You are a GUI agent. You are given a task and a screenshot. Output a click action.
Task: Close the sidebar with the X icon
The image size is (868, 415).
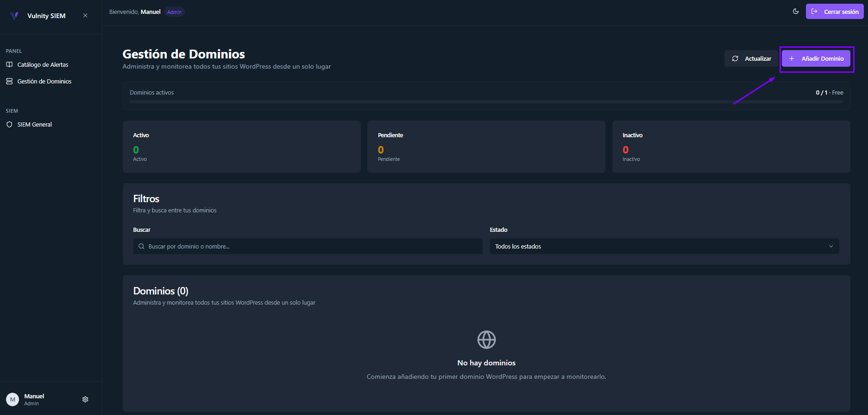tap(85, 15)
